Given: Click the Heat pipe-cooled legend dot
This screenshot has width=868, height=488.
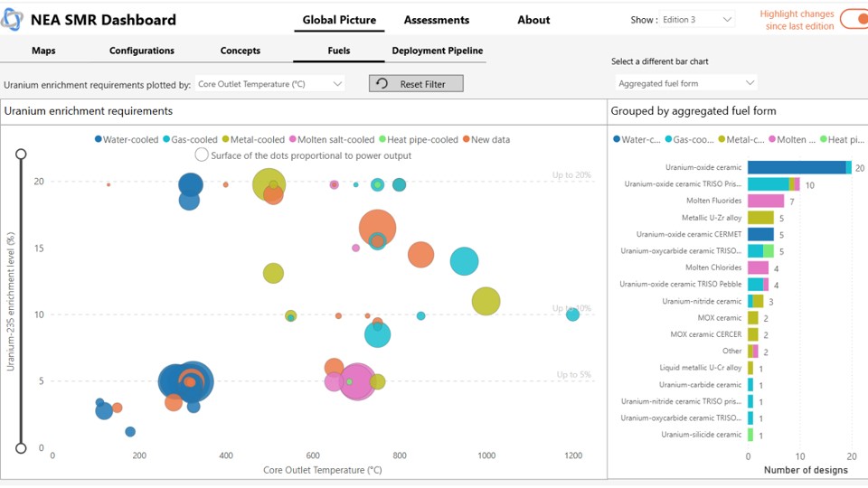Looking at the screenshot, I should 382,139.
